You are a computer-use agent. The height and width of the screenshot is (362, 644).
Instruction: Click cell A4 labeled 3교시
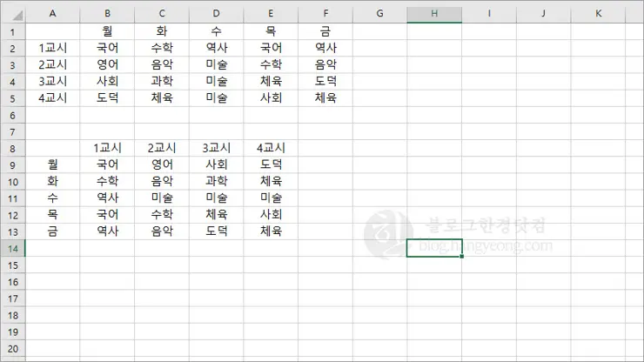click(52, 81)
